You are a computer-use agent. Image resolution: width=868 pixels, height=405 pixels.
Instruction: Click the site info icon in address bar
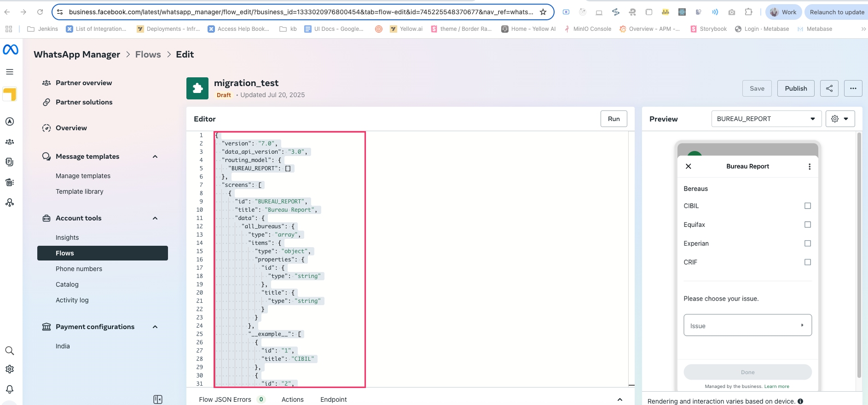click(60, 12)
